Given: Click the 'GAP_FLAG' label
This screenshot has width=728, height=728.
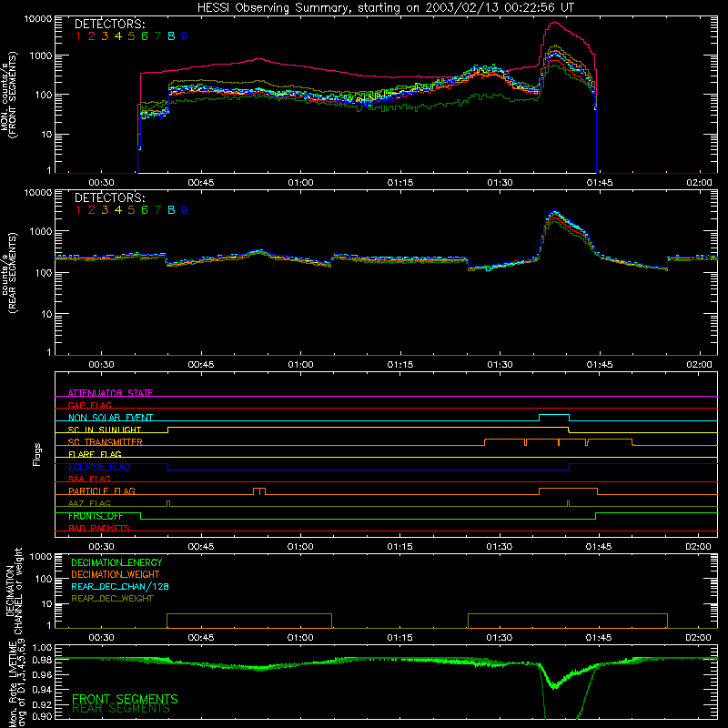Looking at the screenshot, I should pyautogui.click(x=89, y=405).
